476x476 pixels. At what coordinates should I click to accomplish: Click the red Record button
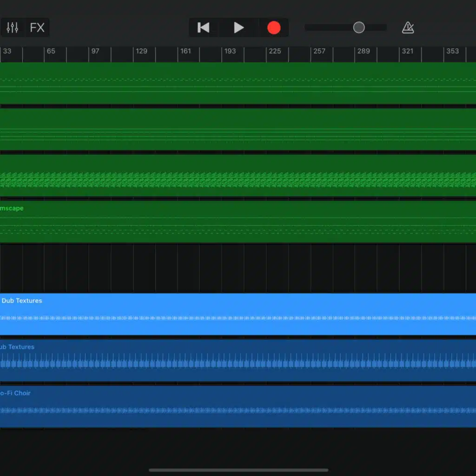(274, 28)
